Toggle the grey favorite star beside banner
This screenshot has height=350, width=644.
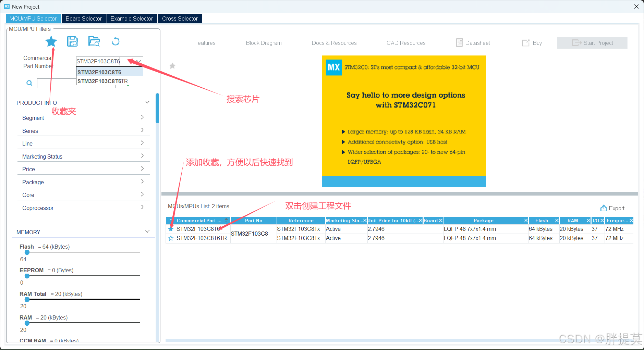coord(172,66)
